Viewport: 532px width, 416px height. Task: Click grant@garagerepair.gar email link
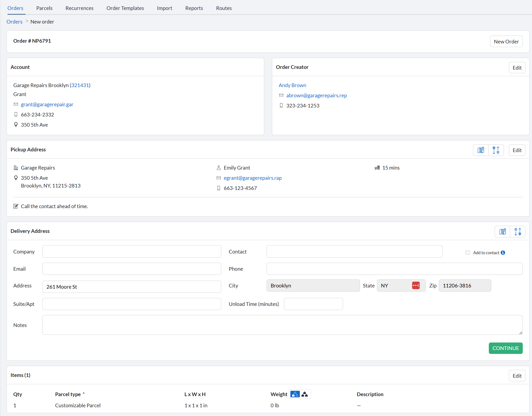(47, 104)
